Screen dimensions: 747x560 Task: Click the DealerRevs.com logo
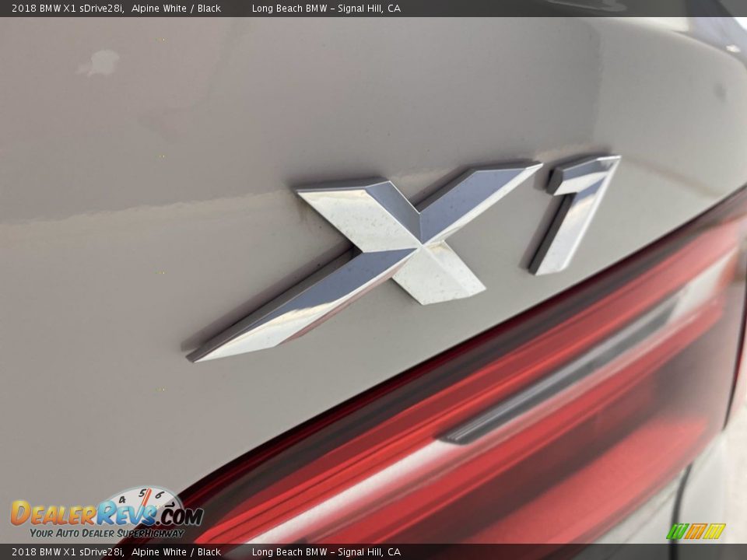pos(107,513)
